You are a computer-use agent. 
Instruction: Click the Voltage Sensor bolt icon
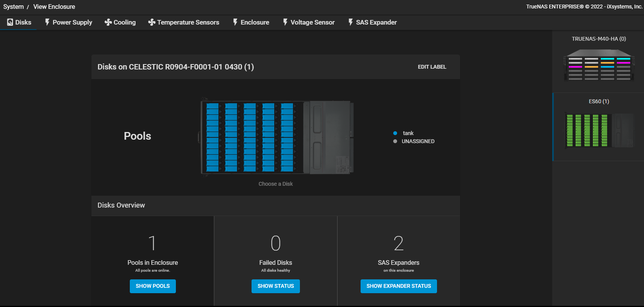pos(285,22)
